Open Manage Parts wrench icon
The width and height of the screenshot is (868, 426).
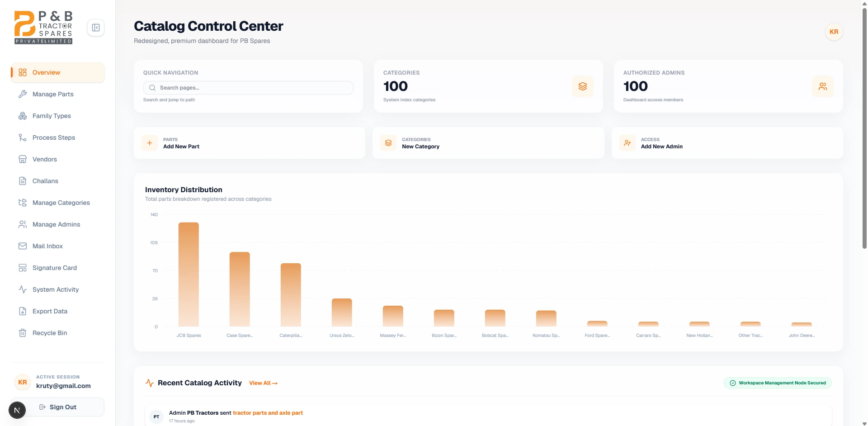pos(23,94)
